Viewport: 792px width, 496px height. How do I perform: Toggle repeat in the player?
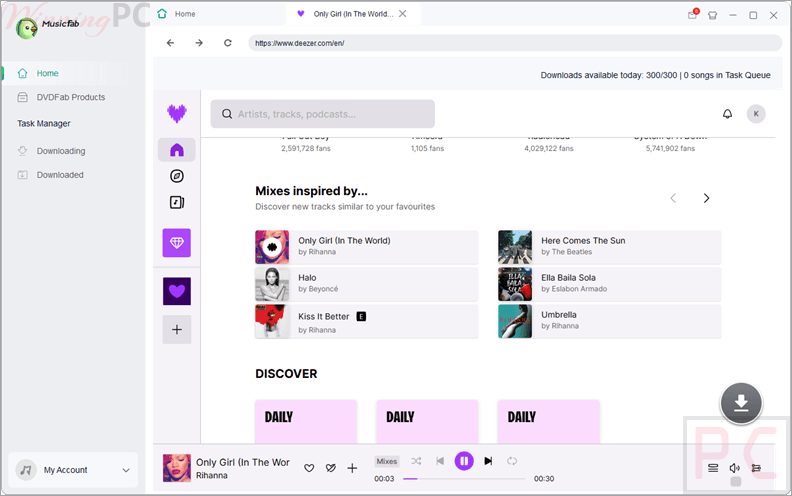point(512,461)
